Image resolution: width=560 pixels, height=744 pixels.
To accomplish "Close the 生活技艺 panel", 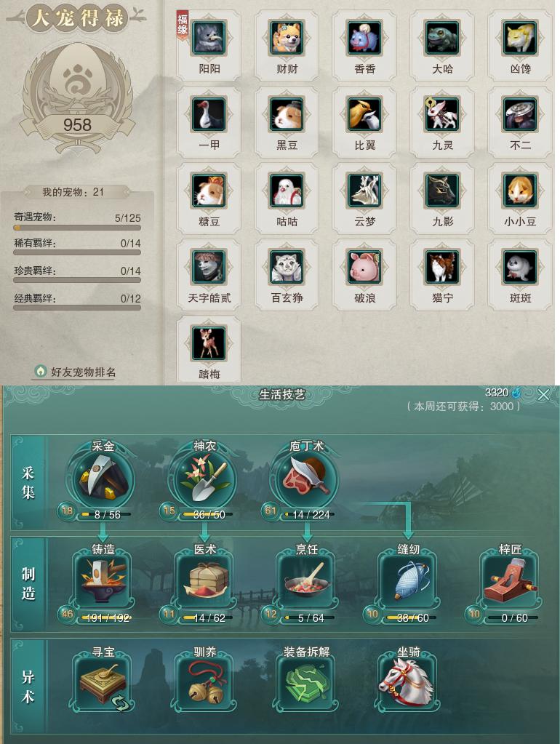I will pyautogui.click(x=543, y=394).
